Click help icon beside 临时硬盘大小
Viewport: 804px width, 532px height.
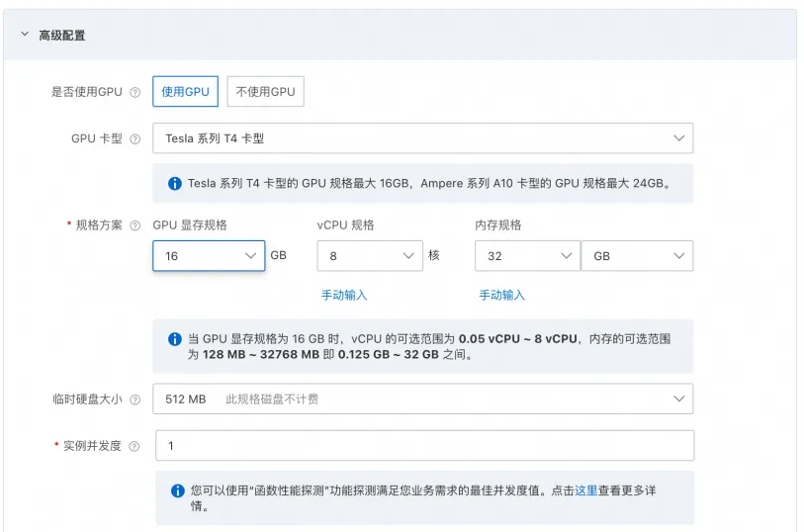click(135, 399)
